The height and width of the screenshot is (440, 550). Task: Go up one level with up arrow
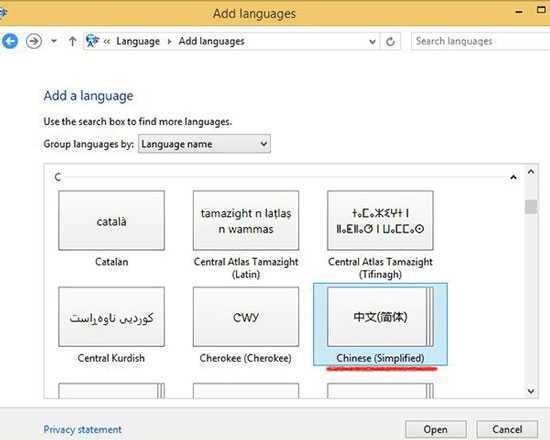[72, 41]
